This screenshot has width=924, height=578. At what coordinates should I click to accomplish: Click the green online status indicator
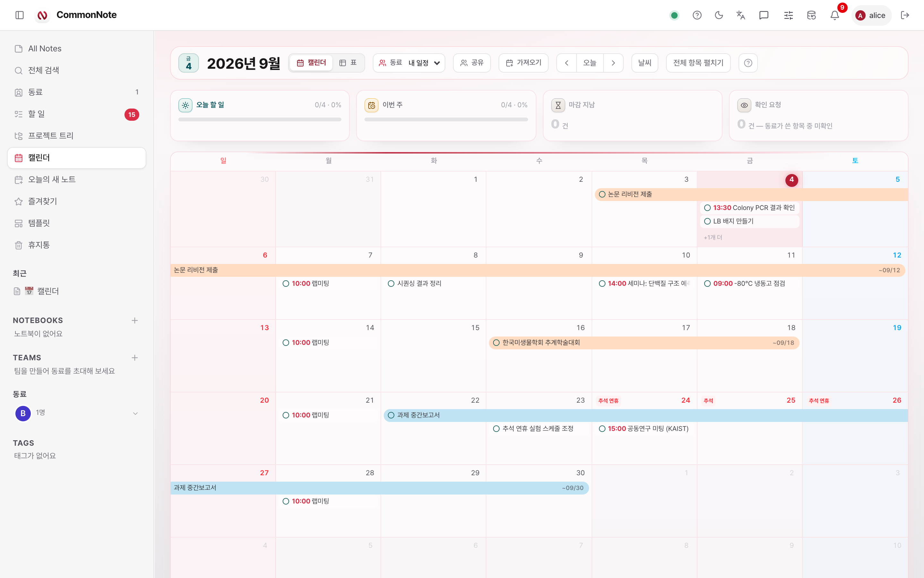(674, 15)
